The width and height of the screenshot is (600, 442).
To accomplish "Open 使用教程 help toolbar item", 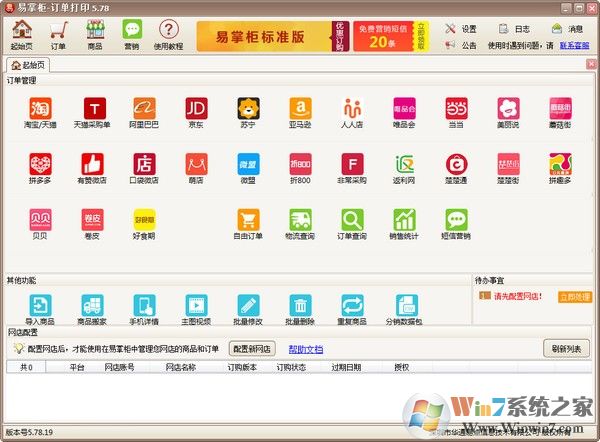I will pos(169,35).
